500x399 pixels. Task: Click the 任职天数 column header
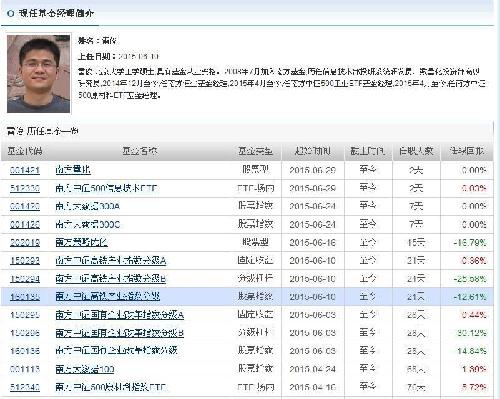(x=416, y=151)
